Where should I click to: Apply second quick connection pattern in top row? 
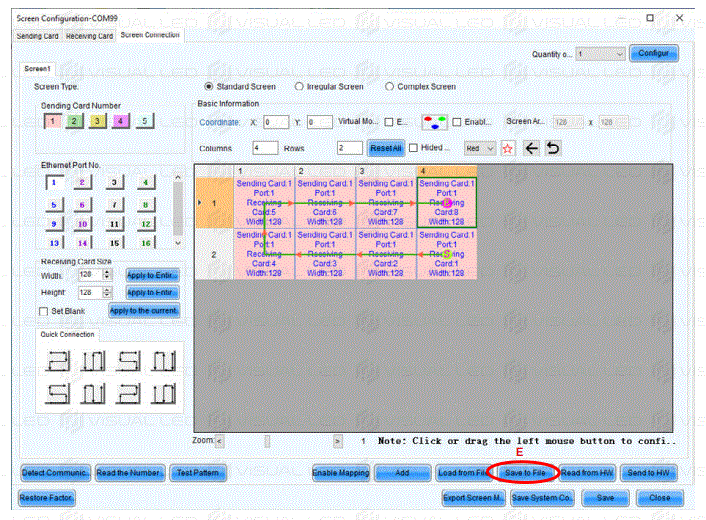93,361
